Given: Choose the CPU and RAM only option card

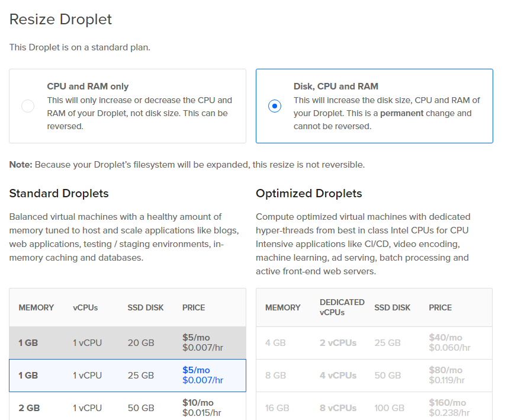Looking at the screenshot, I should [x=128, y=106].
